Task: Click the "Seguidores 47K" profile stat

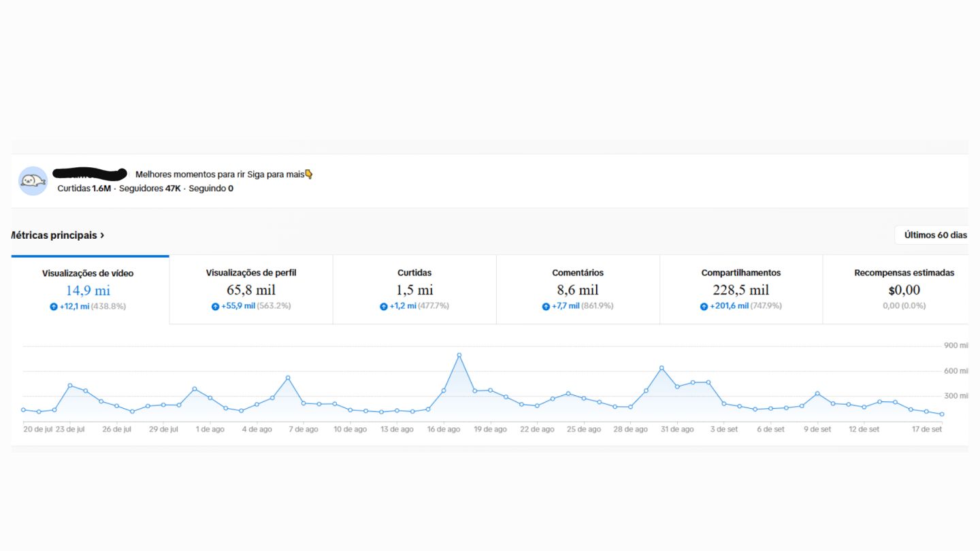Action: coord(150,188)
